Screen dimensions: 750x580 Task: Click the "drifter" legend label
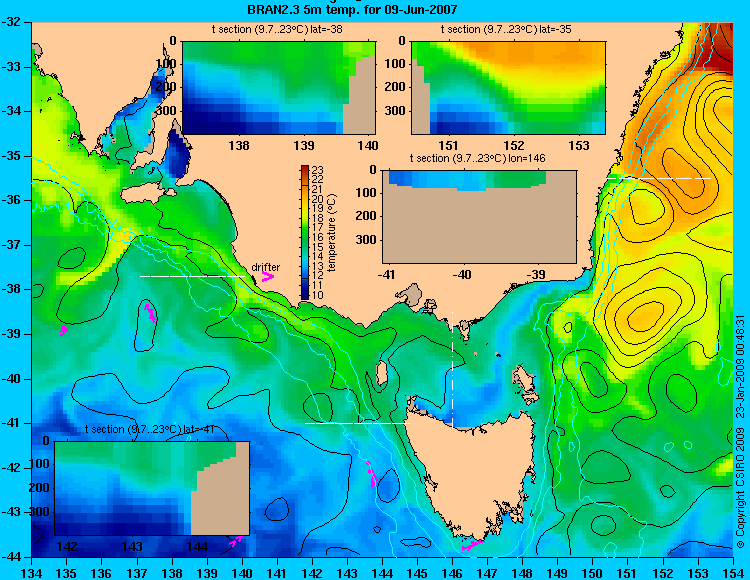point(266,267)
